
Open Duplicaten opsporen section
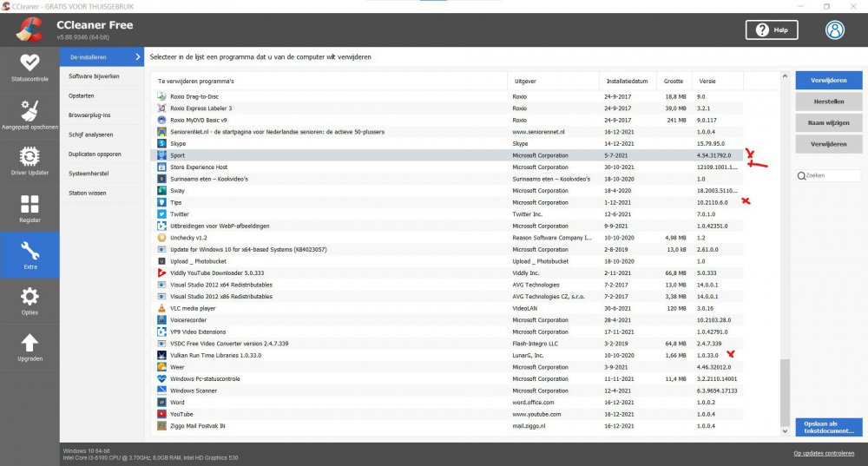(102, 154)
